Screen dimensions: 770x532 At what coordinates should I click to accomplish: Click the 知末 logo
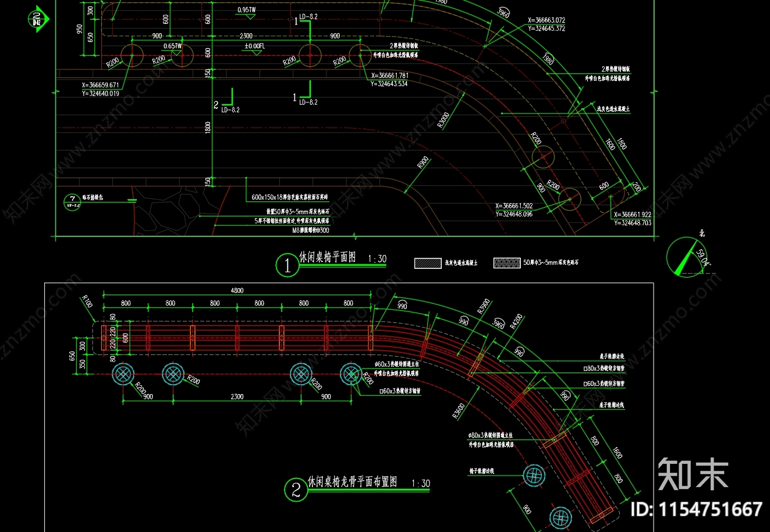pyautogui.click(x=693, y=474)
